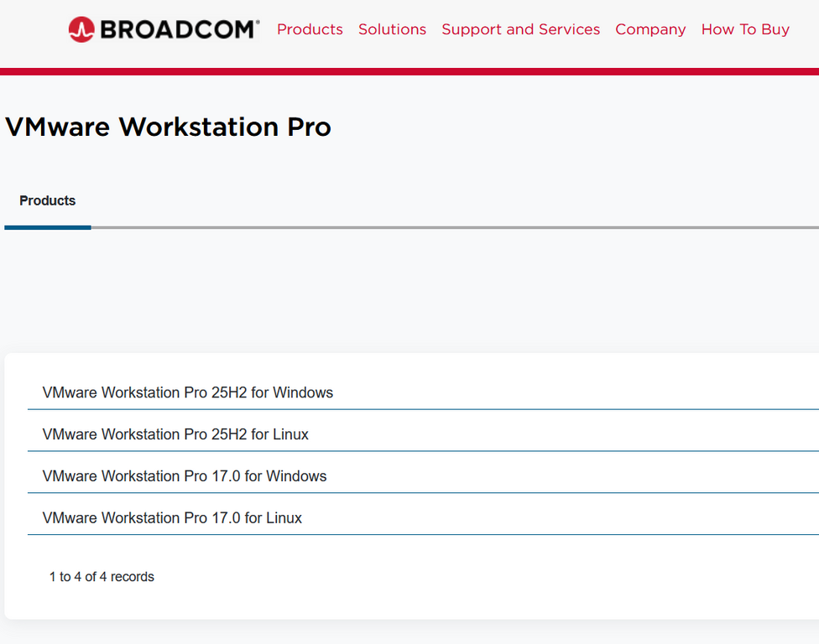Image resolution: width=819 pixels, height=644 pixels.
Task: Expand VMware Workstation Pro 25H2 for Linux
Action: point(175,434)
